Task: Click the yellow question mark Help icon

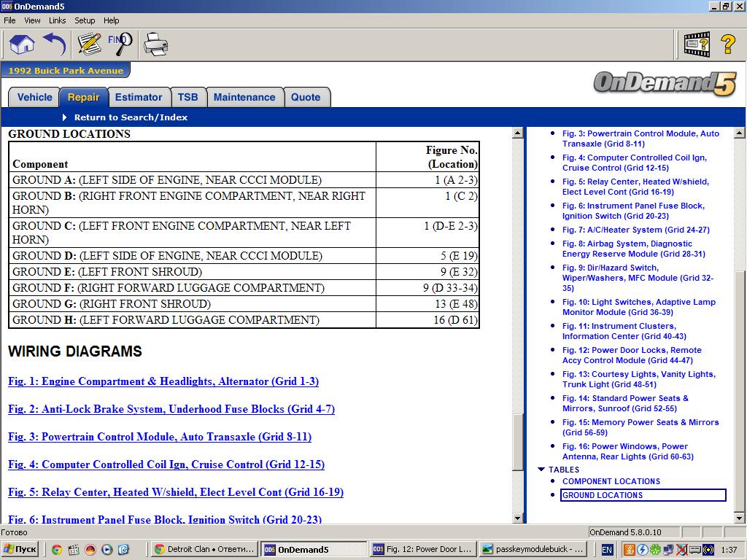Action: [x=727, y=44]
